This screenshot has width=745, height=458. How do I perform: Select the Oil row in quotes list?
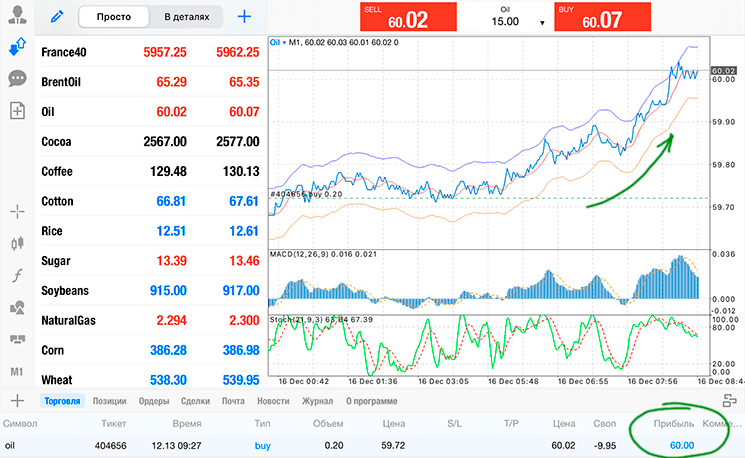[x=150, y=112]
